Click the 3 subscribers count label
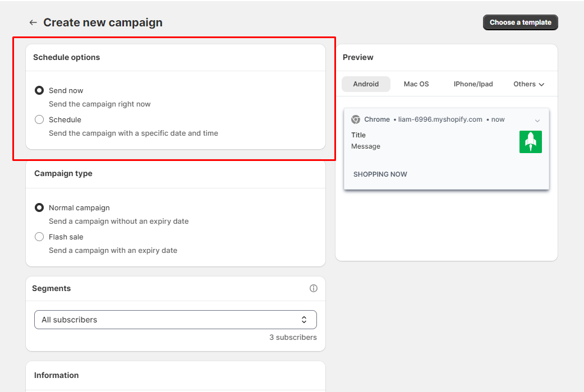This screenshot has height=392, width=584. pos(292,338)
